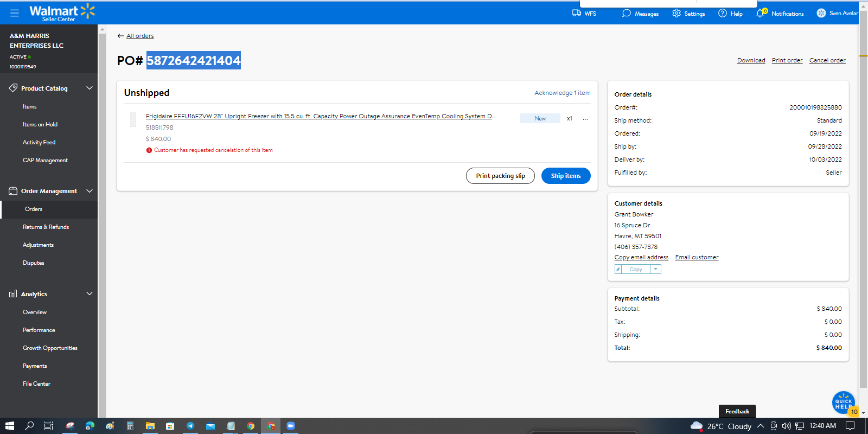The image size is (868, 434).
Task: Open the Quick Help floating button
Action: (844, 403)
